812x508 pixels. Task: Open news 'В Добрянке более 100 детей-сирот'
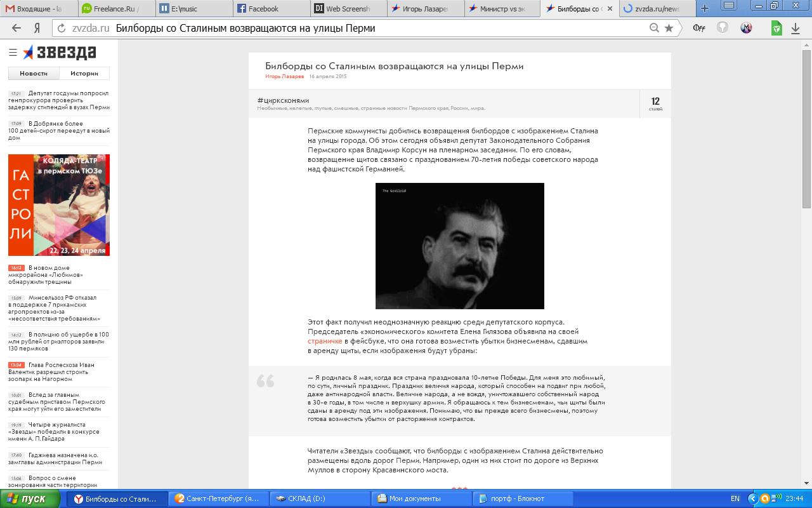point(59,130)
